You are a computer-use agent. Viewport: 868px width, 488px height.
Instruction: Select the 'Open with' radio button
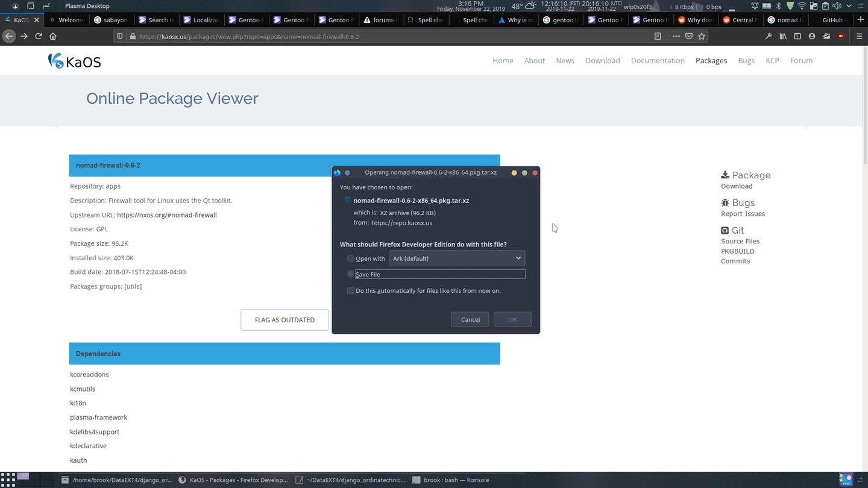[351, 258]
